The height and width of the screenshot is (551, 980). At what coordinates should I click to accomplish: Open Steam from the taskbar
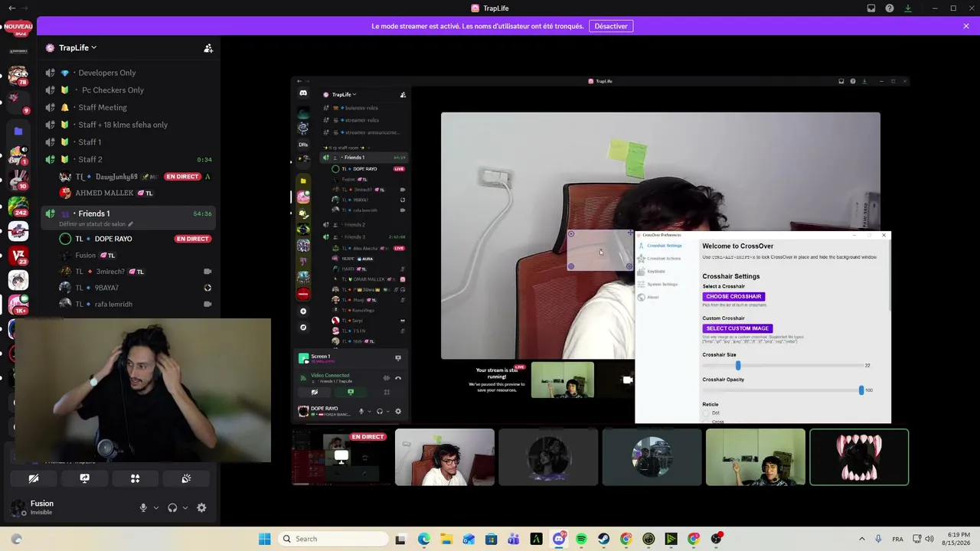coord(603,539)
